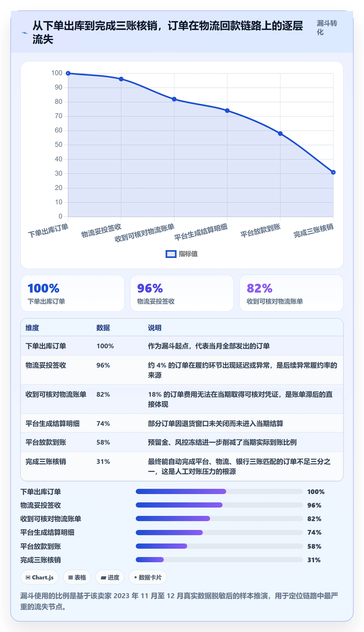364x632 pixels.
Task: Open the 96% 物流妥投签收 stat card
Action: pos(182,293)
